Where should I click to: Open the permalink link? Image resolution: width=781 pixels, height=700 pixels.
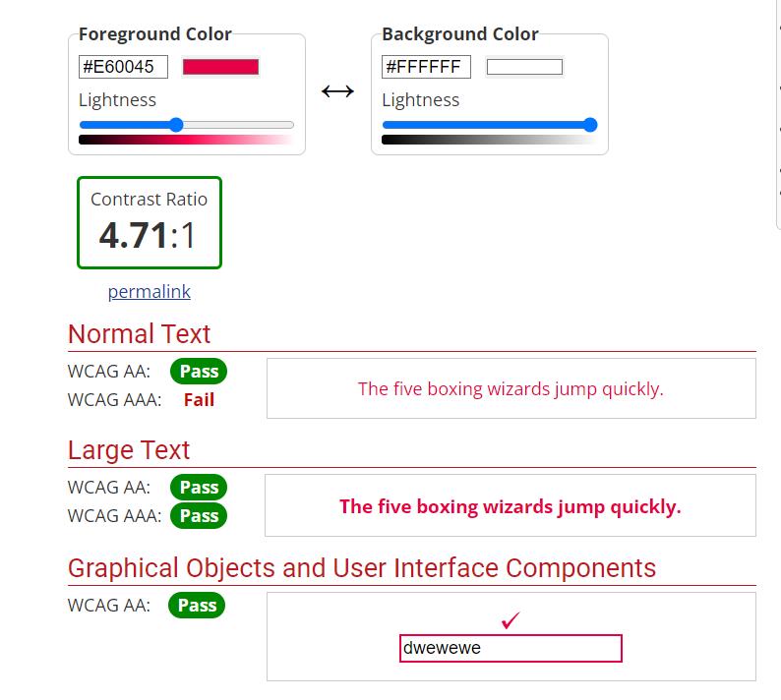(x=150, y=292)
